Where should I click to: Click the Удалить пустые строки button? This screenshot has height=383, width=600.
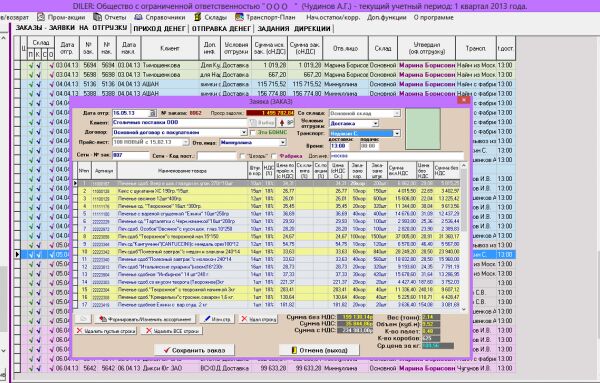pos(106,331)
